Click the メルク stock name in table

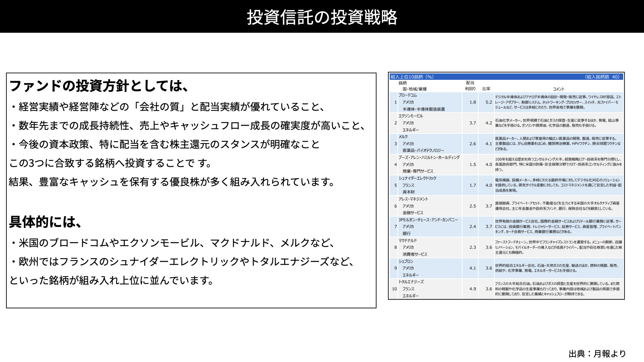pos(403,137)
